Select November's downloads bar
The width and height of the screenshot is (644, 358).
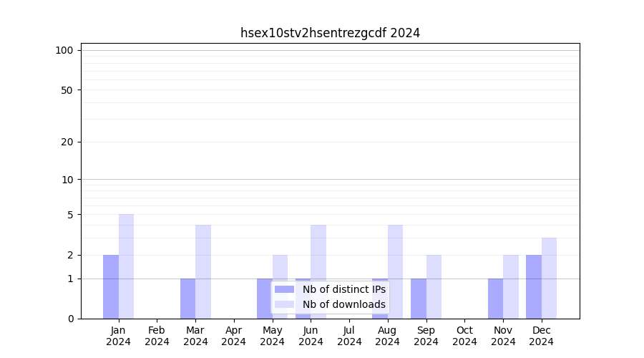coord(511,286)
